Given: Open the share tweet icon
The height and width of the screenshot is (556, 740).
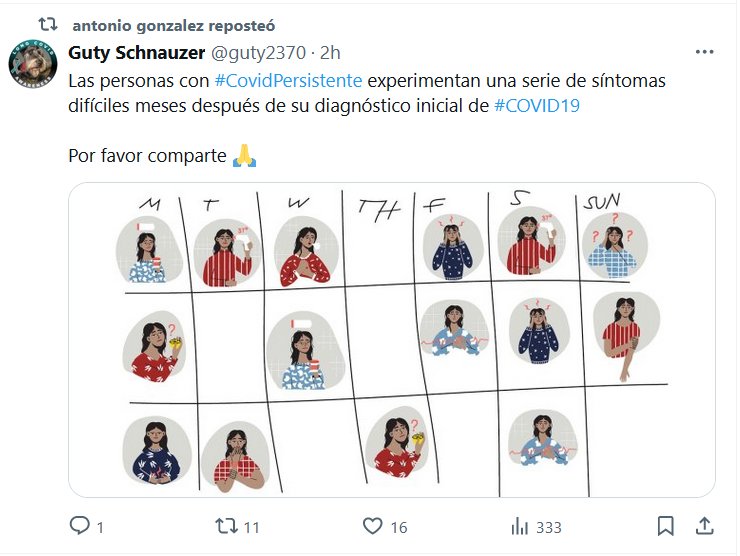Looking at the screenshot, I should (704, 526).
